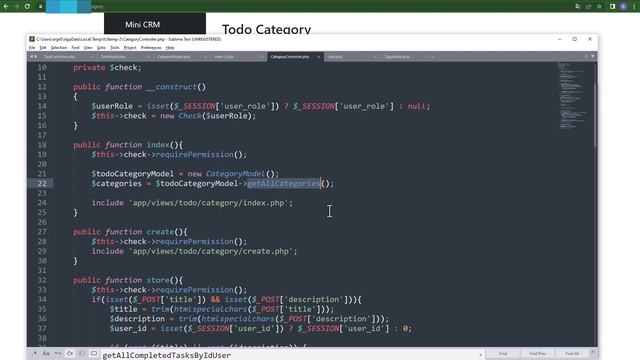Click 'htmlspecialchars' on line 35

pyautogui.click(x=211, y=309)
